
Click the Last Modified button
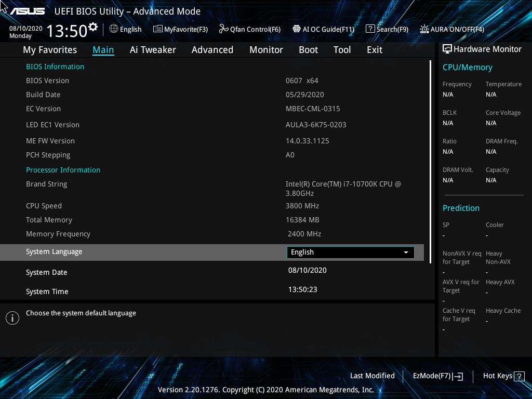tap(373, 376)
